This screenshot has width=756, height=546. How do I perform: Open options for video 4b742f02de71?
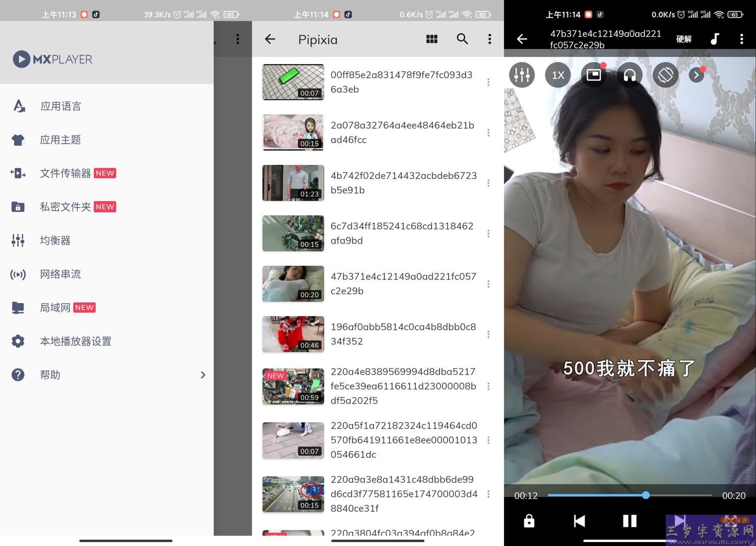click(x=488, y=183)
